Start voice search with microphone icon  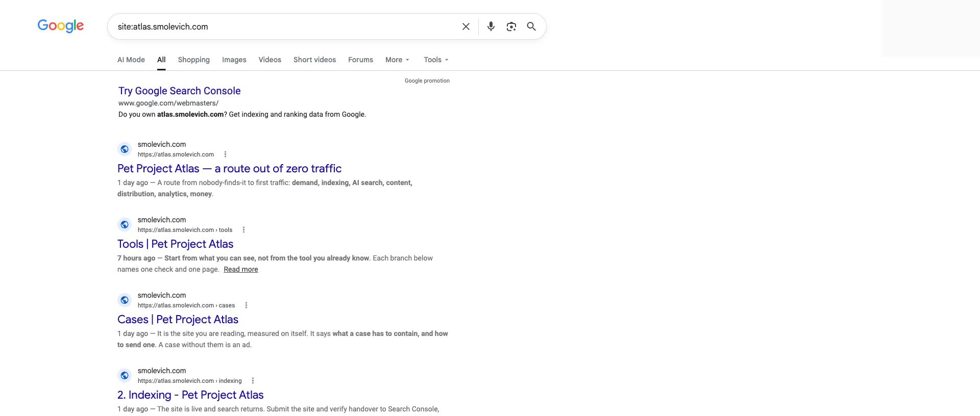click(x=491, y=27)
